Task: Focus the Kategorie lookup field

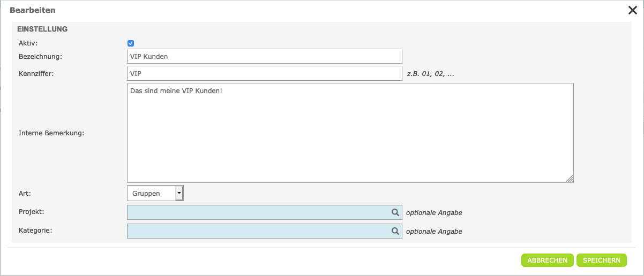Action: [x=258, y=231]
